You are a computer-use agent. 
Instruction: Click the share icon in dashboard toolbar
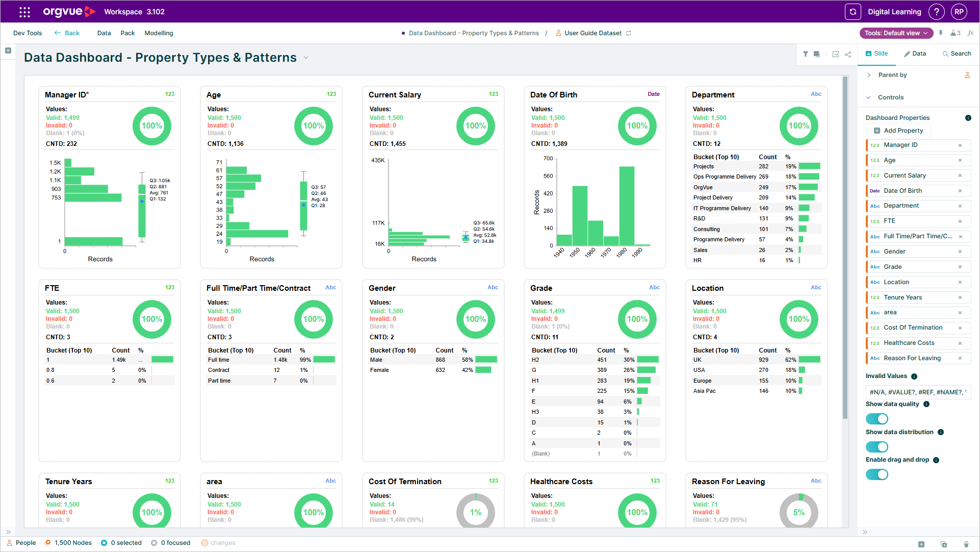(848, 54)
